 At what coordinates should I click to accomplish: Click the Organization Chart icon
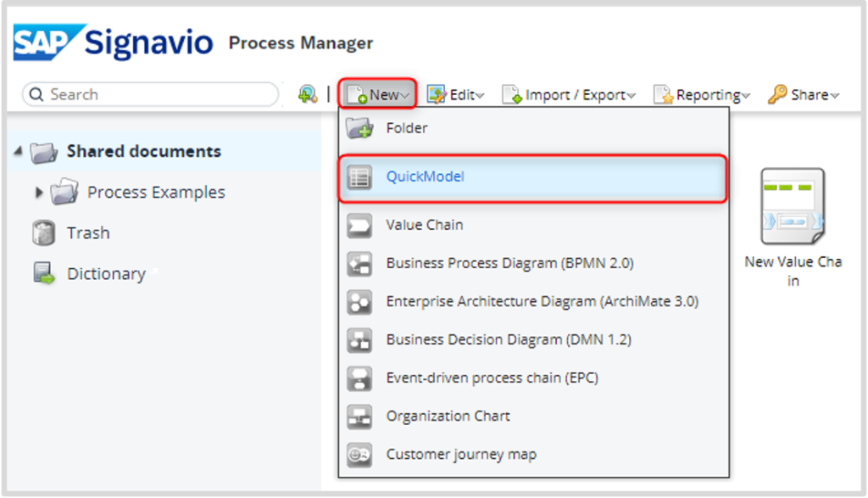(x=359, y=417)
